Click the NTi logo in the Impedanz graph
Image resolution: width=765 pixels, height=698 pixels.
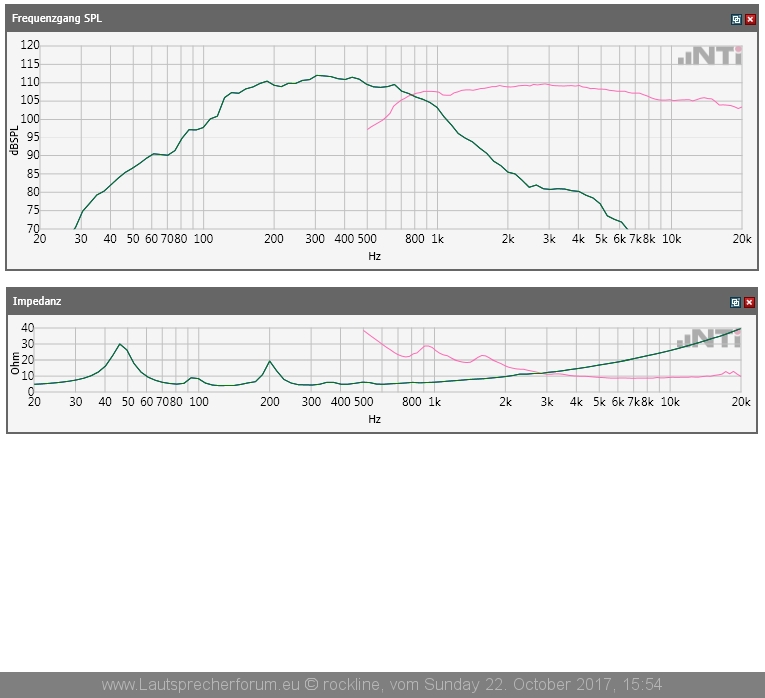coord(709,337)
